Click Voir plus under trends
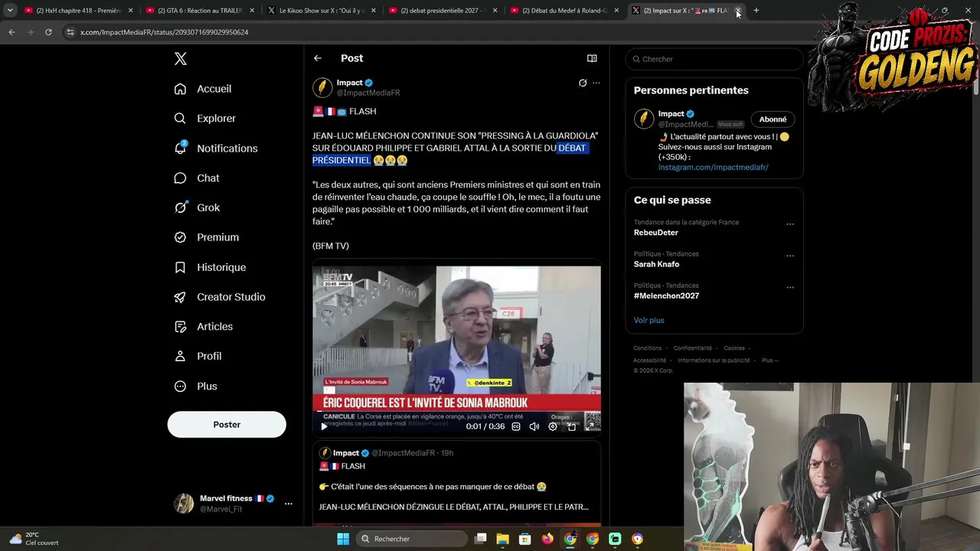Screen dimensions: 980x551 click(649, 320)
